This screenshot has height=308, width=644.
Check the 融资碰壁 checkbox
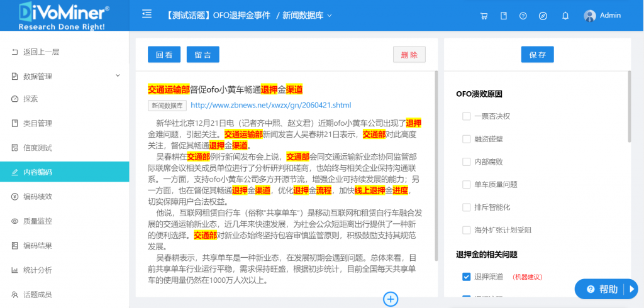coord(466,139)
